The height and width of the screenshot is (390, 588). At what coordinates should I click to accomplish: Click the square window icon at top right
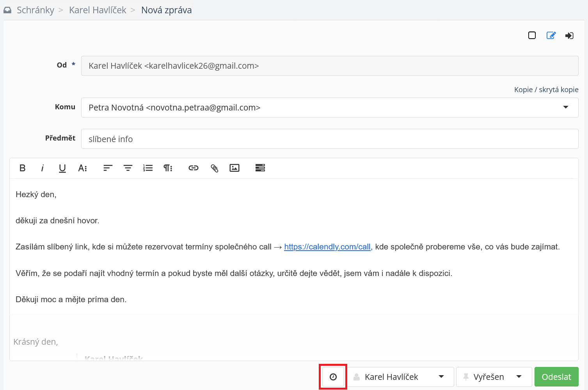pos(532,36)
